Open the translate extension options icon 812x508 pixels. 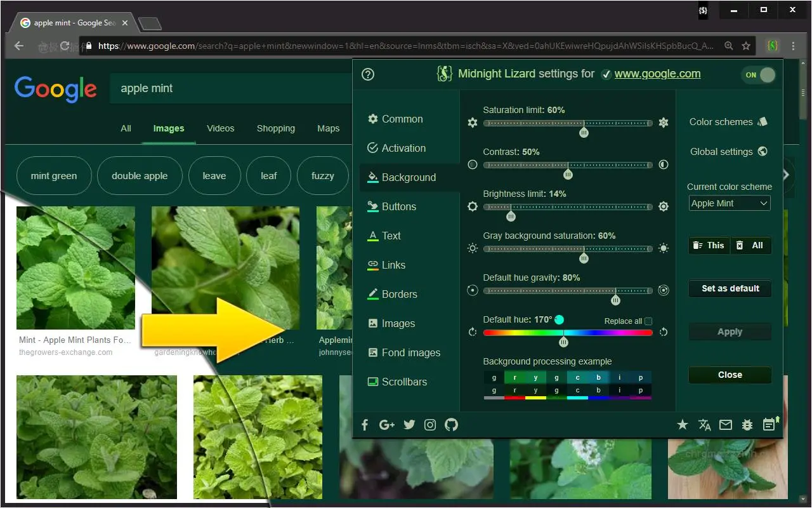(704, 424)
